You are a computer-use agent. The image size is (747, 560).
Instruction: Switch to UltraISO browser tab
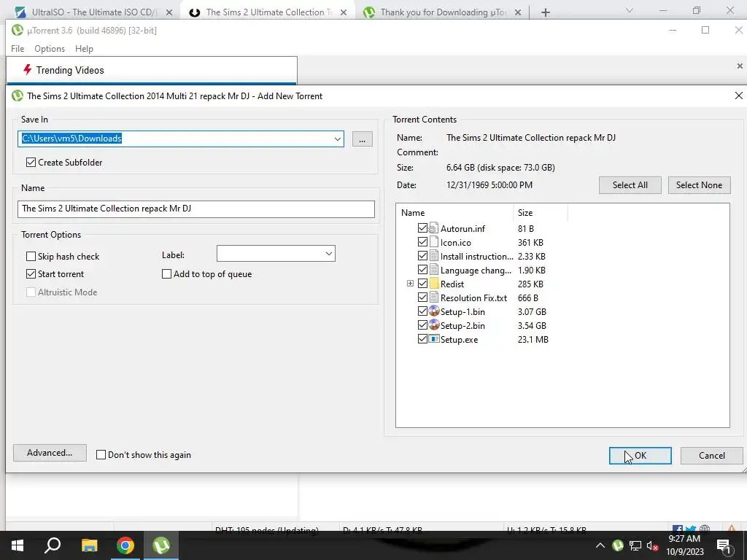tap(93, 12)
